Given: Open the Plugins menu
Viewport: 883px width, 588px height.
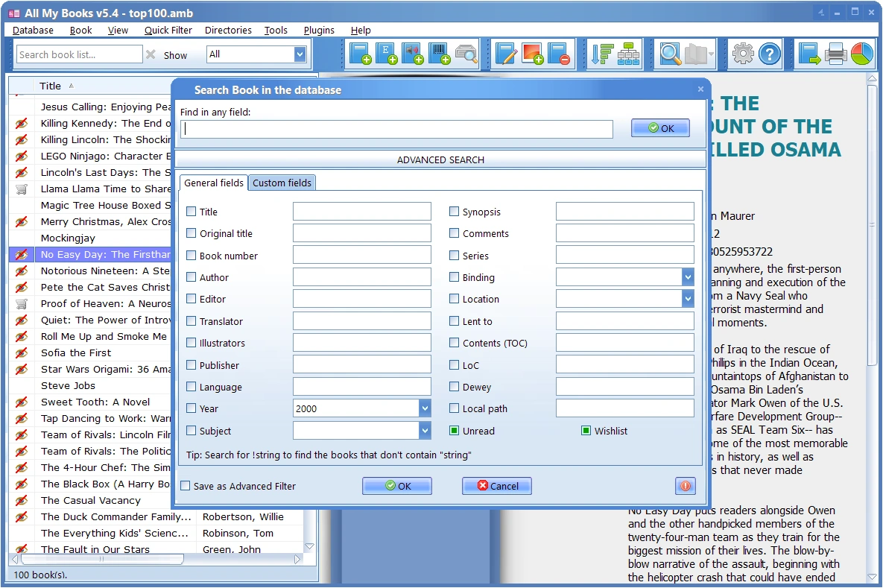Looking at the screenshot, I should (x=319, y=30).
